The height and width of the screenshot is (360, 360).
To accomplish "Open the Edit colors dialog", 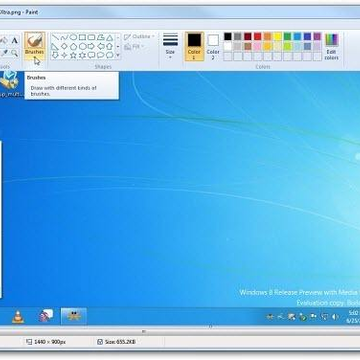I will pos(331,46).
